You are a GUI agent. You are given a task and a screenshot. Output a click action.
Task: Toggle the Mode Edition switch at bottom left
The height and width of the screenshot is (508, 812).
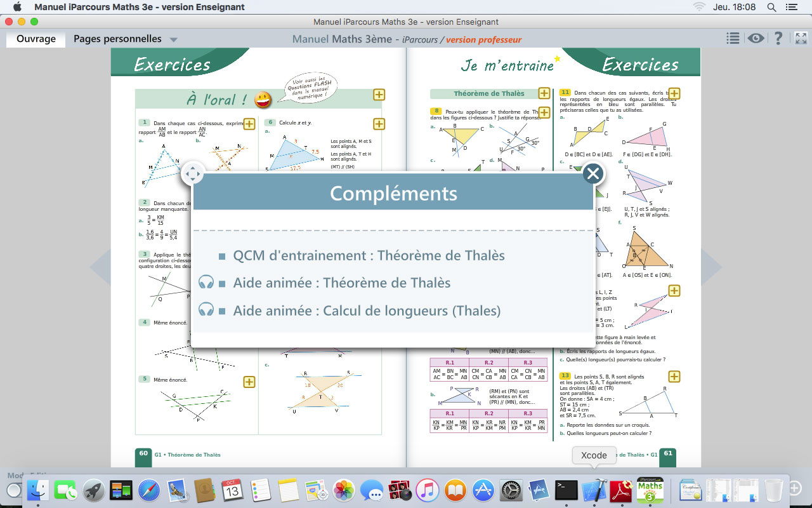click(x=14, y=490)
